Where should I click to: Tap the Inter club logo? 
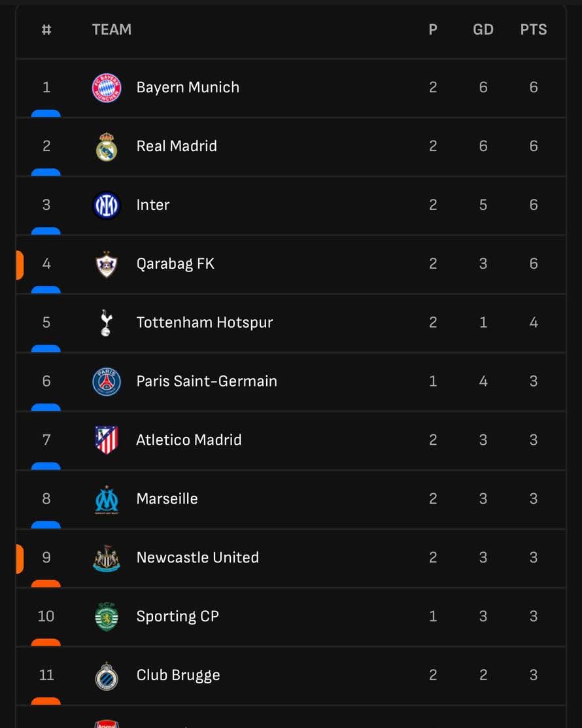pos(107,205)
